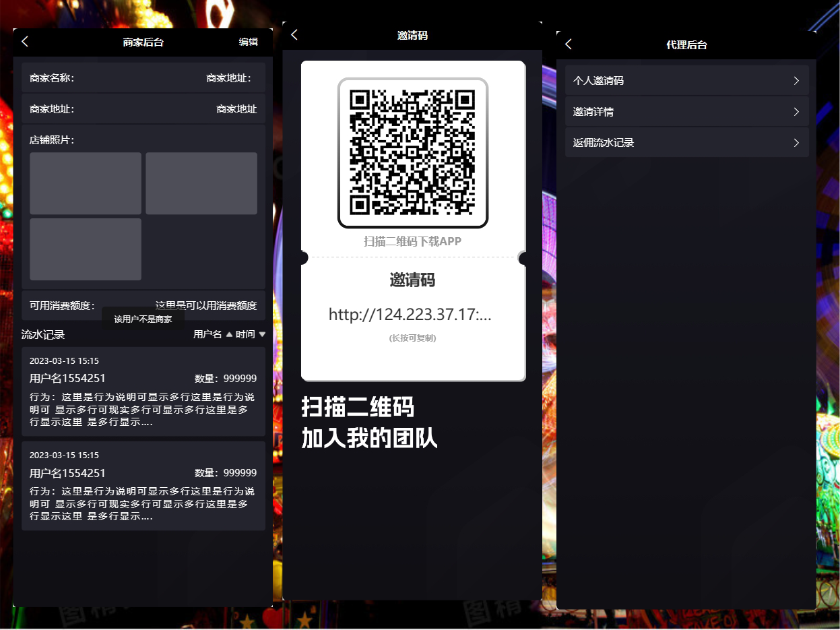Sort records by 时间 descending arrow
The width and height of the screenshot is (840, 630).
pyautogui.click(x=262, y=334)
